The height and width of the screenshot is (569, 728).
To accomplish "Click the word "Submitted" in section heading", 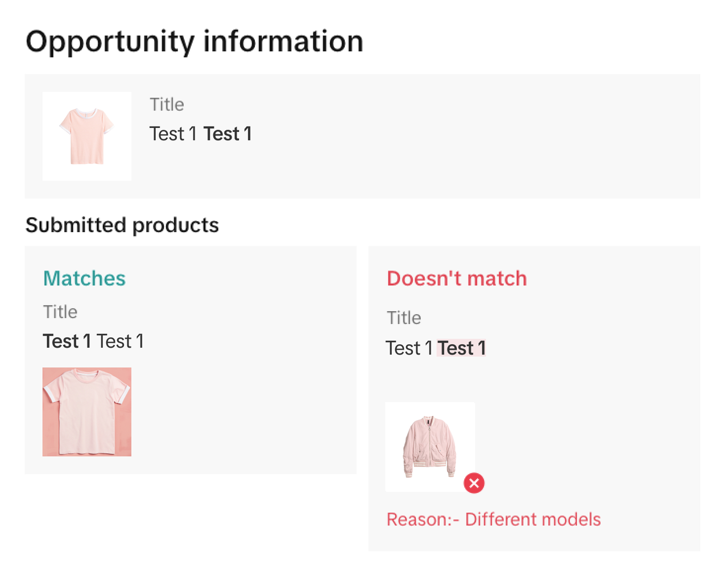I will pyautogui.click(x=77, y=225).
